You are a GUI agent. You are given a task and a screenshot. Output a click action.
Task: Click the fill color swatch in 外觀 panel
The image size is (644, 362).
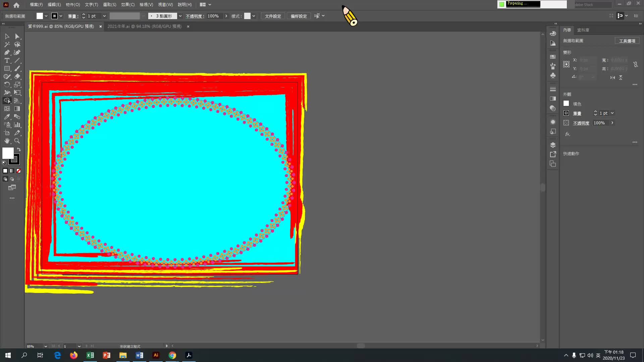point(566,104)
